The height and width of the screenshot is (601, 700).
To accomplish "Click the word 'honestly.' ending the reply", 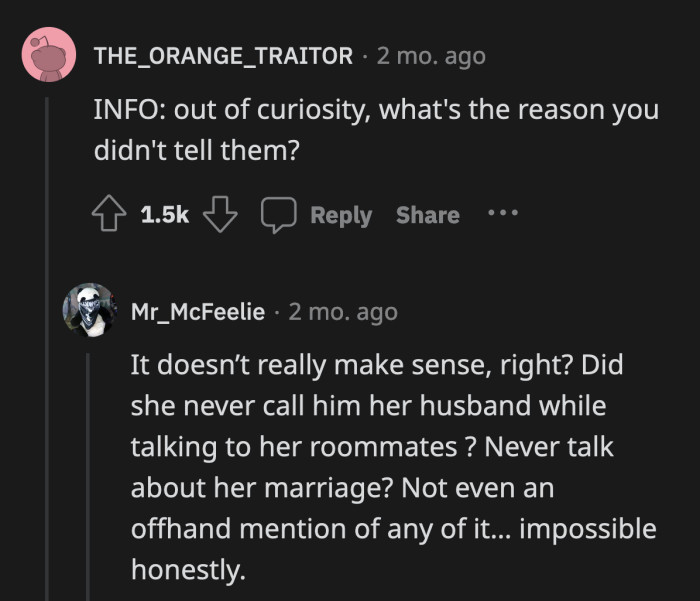I will tap(187, 569).
